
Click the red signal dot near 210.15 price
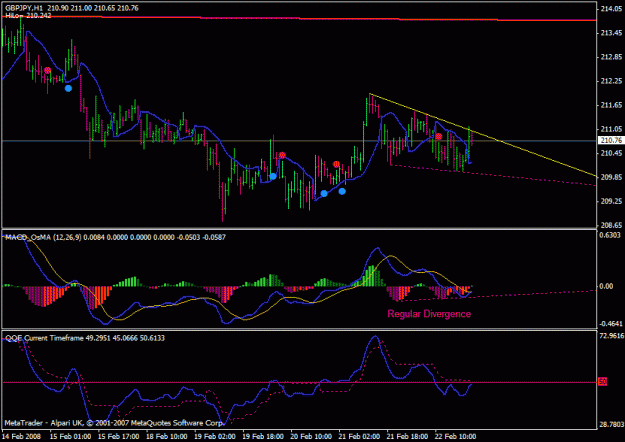336,164
